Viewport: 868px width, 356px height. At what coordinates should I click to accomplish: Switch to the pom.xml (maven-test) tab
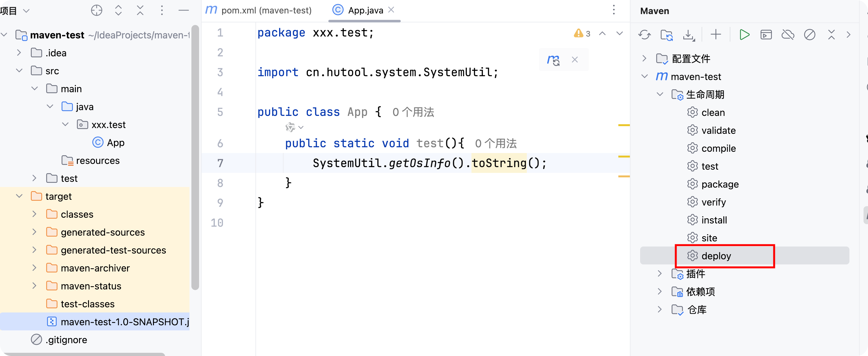click(259, 10)
